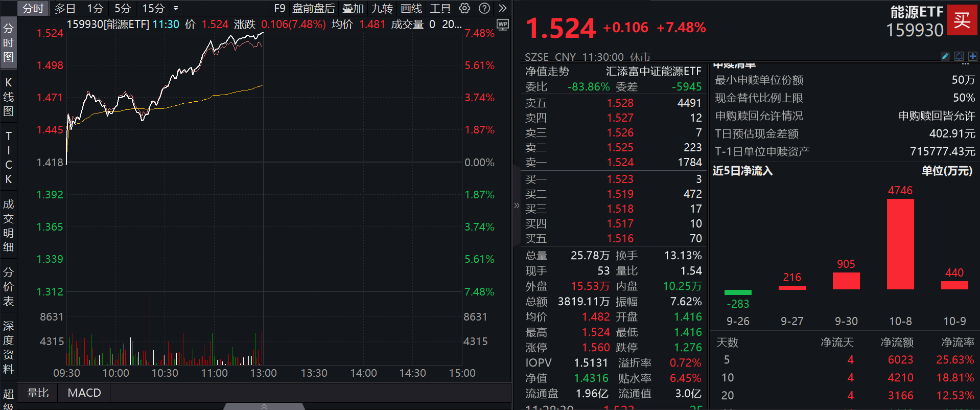Select the 5分 period tab

pos(123,8)
